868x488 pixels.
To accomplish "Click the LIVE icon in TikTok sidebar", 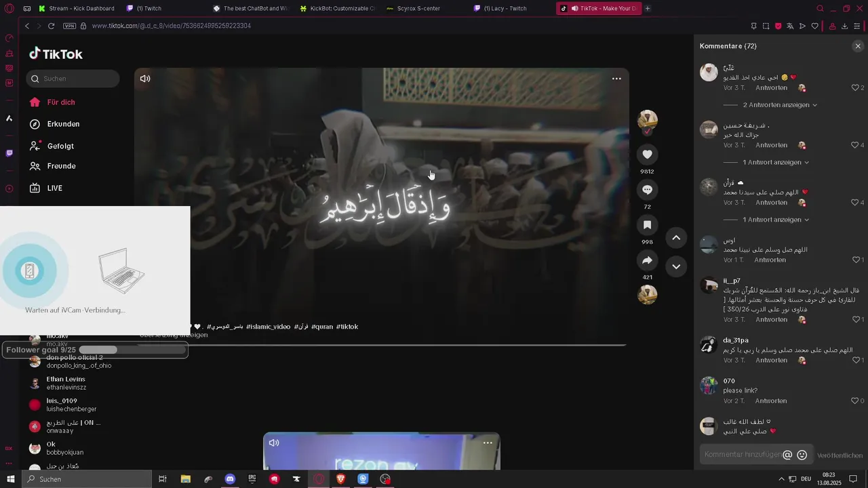I will 35,188.
